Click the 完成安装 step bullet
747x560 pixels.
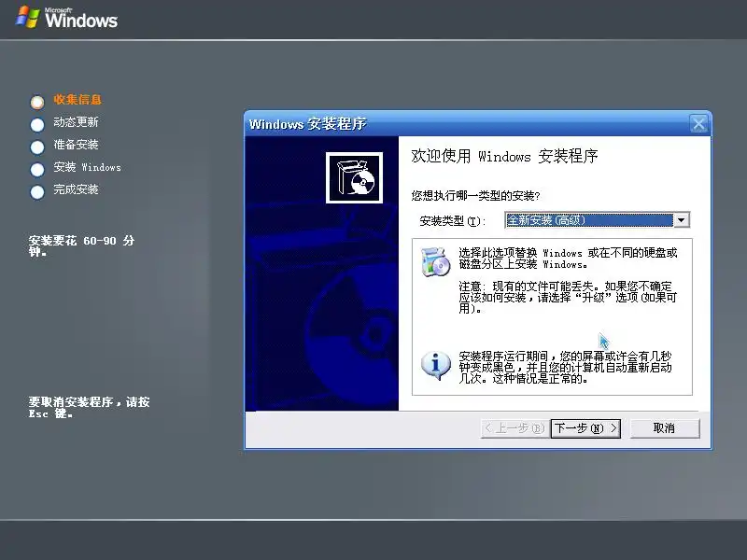(x=37, y=192)
